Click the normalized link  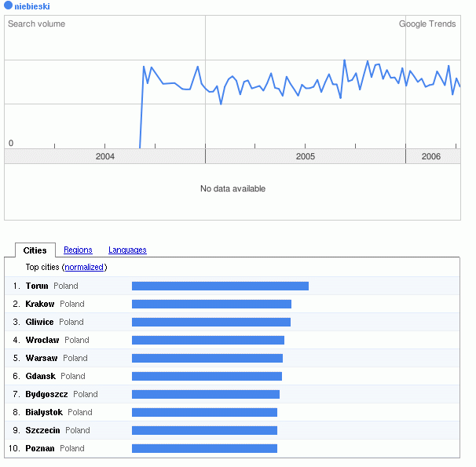tap(85, 268)
